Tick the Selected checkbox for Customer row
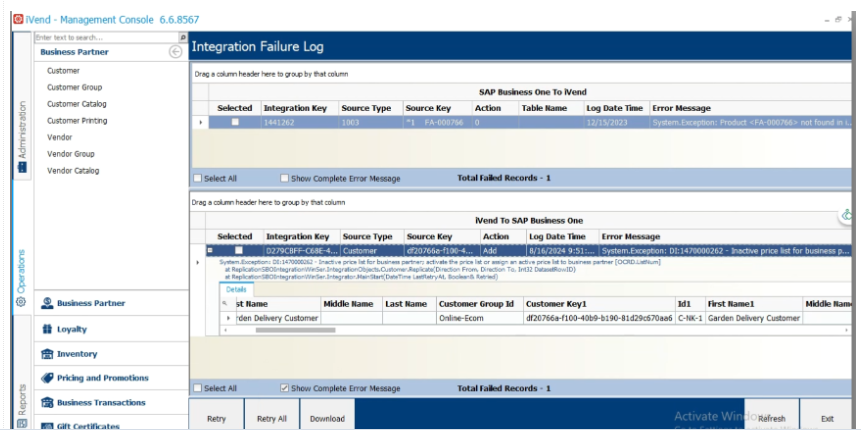The height and width of the screenshot is (436, 861). (239, 250)
